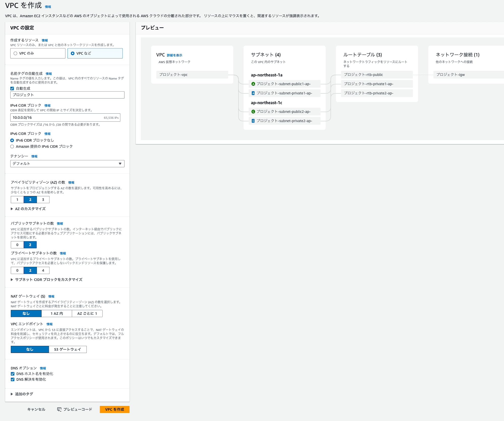The height and width of the screenshot is (421, 504).
Task: Click the orange 'VPC を作成' button
Action: point(115,409)
